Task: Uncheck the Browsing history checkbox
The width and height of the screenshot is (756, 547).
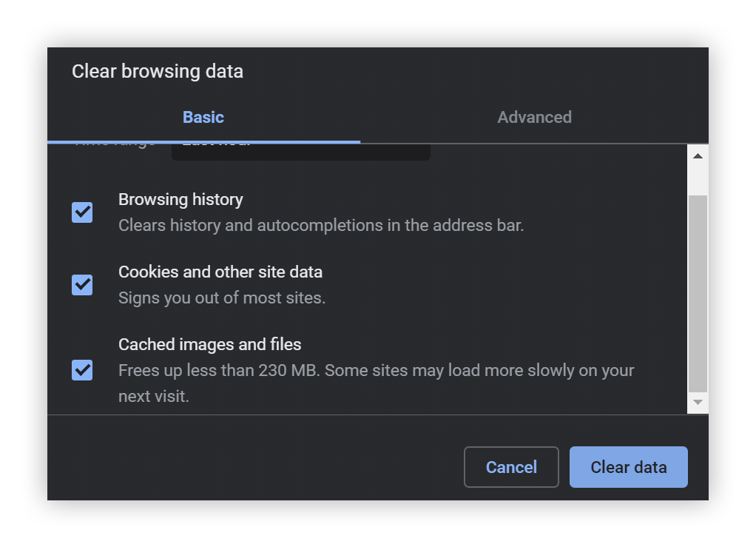Action: [82, 212]
